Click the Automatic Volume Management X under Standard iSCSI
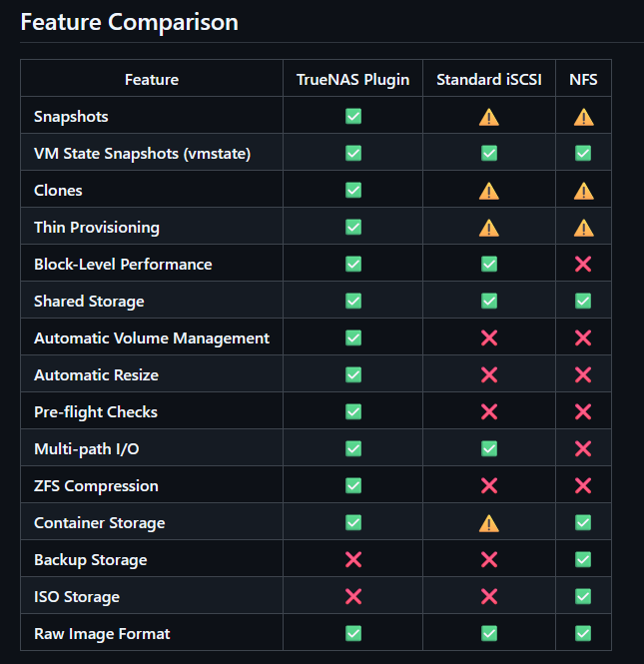This screenshot has width=644, height=664. pos(489,337)
